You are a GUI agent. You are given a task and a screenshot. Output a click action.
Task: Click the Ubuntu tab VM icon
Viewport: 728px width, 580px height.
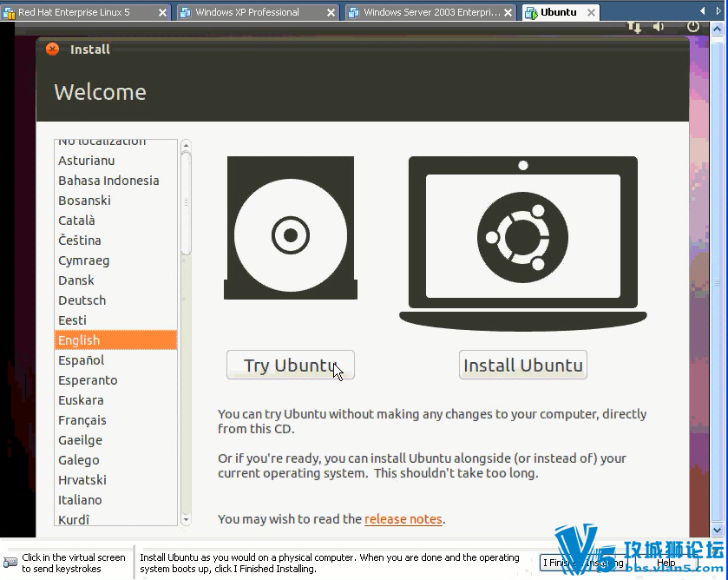click(531, 13)
